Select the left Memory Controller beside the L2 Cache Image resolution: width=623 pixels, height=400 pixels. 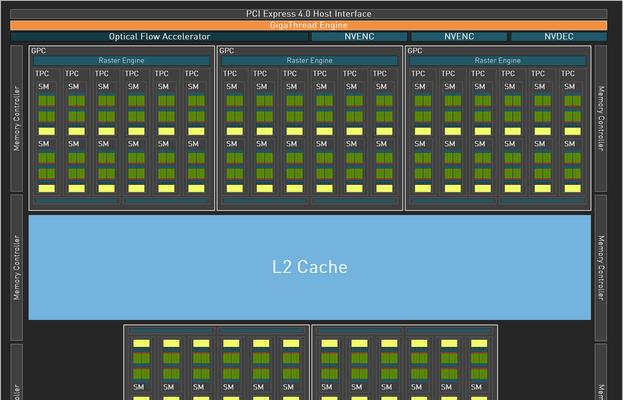click(x=17, y=268)
